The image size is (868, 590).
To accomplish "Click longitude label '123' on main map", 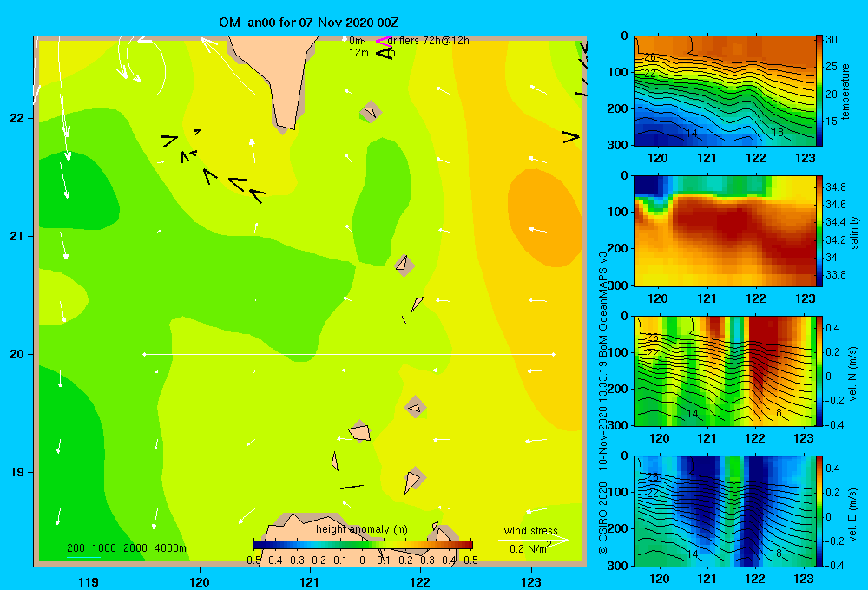I will [x=531, y=581].
